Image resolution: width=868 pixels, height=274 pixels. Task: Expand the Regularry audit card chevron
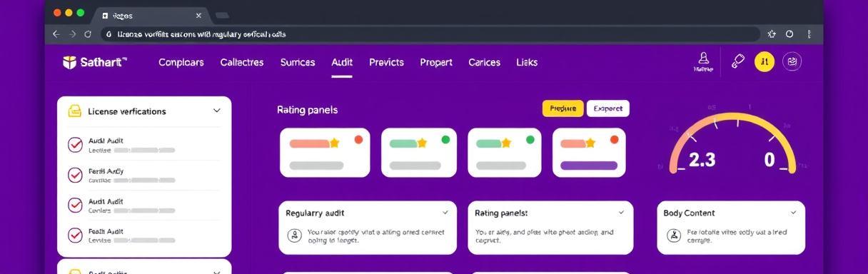tap(445, 213)
